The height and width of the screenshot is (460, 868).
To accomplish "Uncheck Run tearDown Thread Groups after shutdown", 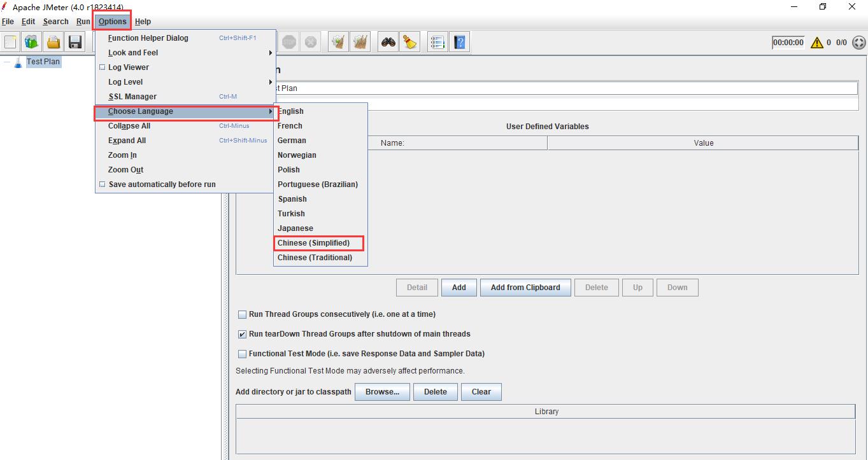I will (242, 334).
